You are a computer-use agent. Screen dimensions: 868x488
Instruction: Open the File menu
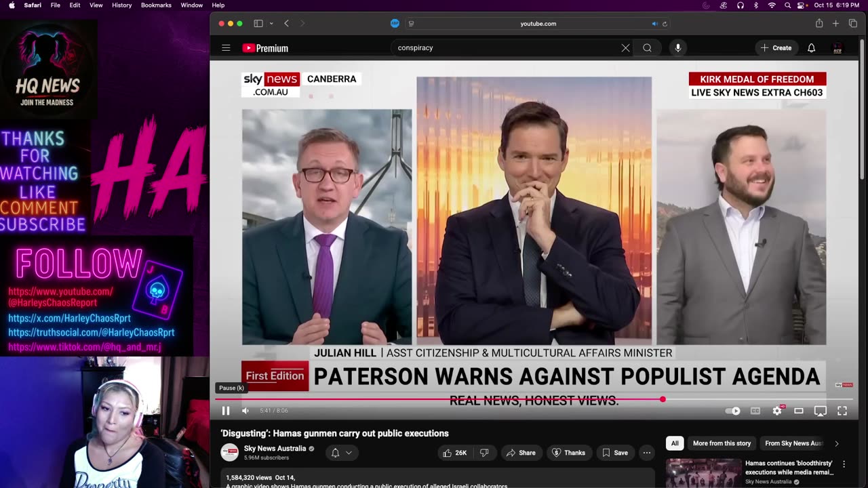(x=56, y=5)
